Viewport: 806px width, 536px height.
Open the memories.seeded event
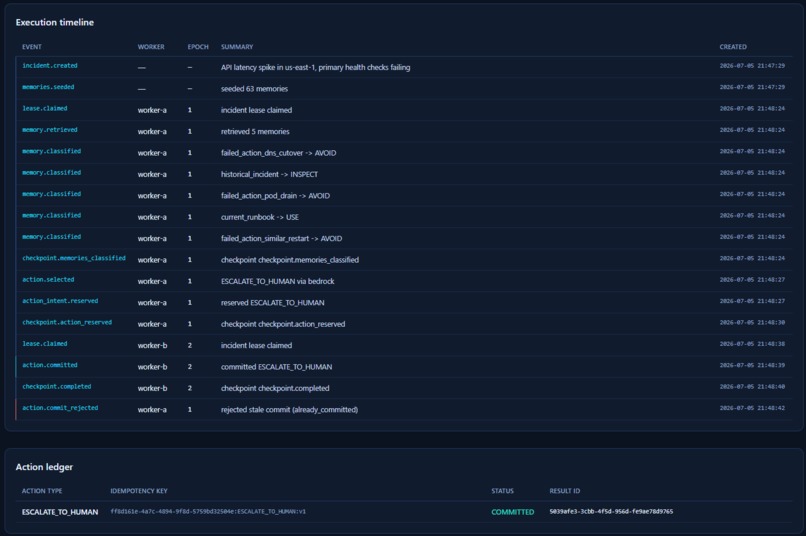pyautogui.click(x=48, y=87)
